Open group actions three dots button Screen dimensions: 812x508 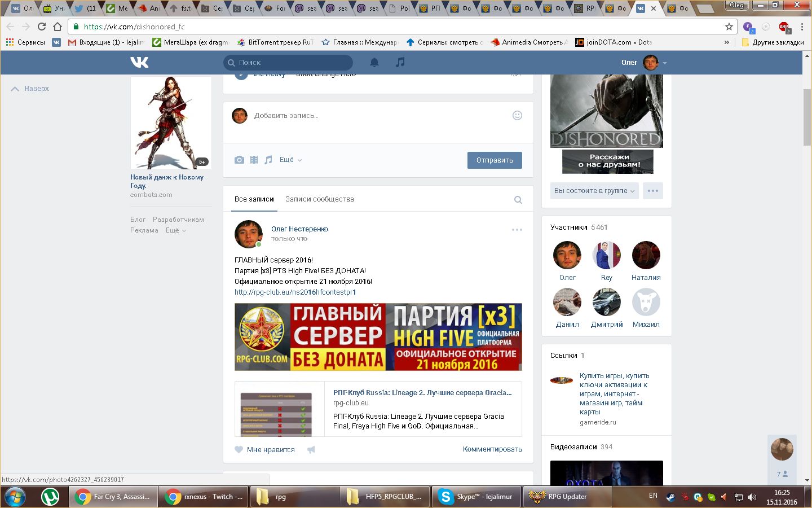(653, 191)
